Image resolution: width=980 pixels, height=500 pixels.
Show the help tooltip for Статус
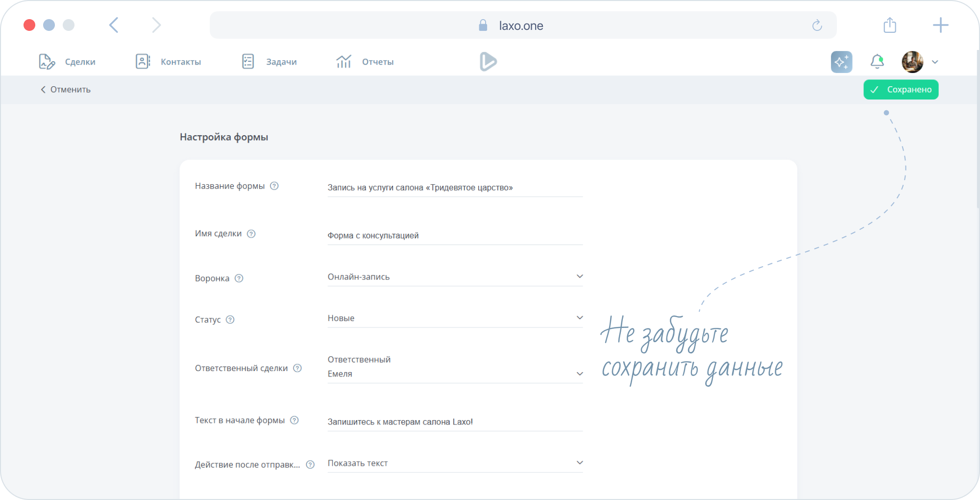coord(230,320)
